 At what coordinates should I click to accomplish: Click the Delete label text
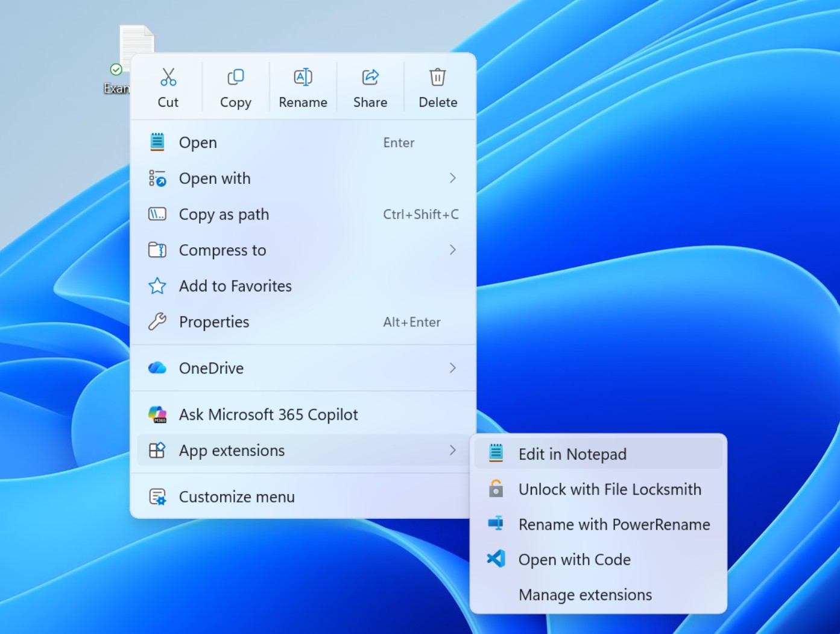(438, 102)
